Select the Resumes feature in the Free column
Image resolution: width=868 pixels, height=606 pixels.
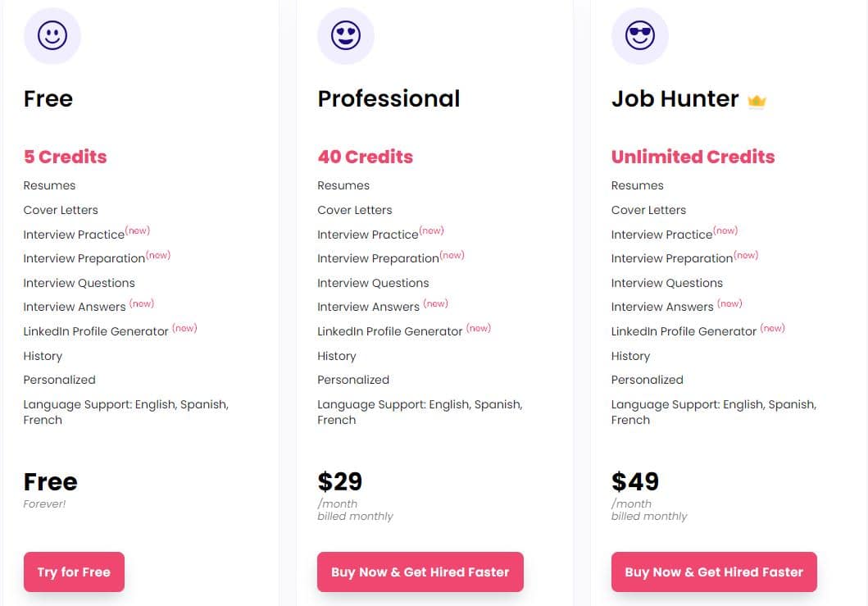49,185
